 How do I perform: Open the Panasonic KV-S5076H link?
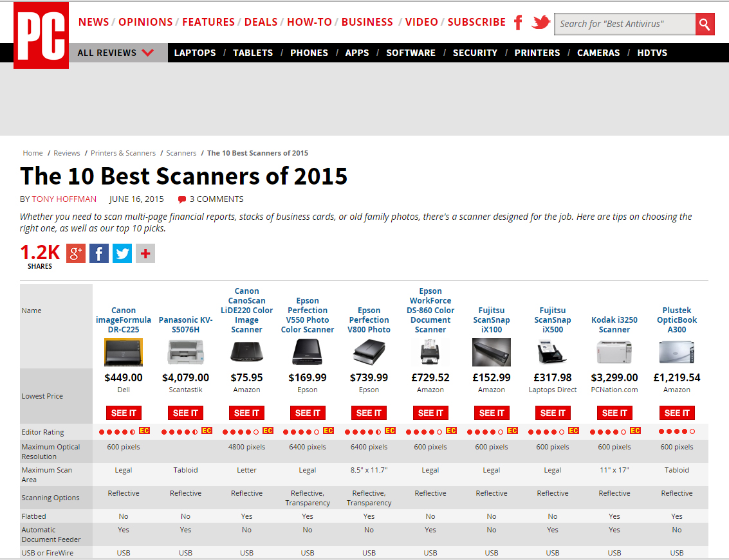click(x=185, y=325)
